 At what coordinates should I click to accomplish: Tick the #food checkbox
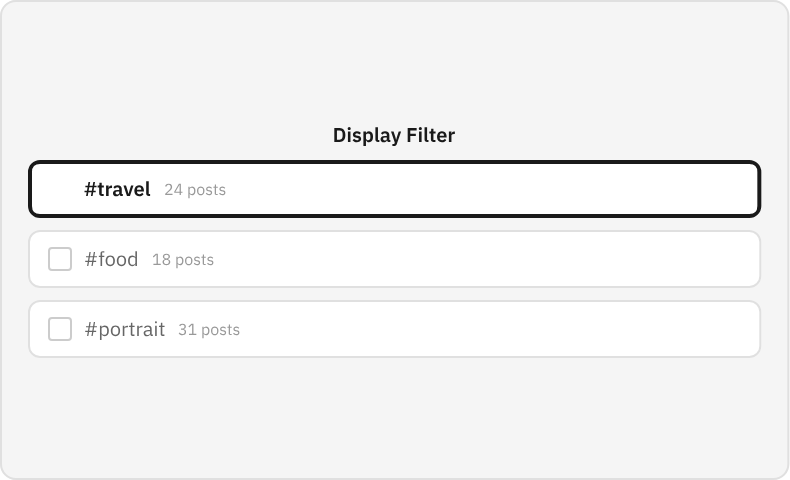[x=60, y=259]
